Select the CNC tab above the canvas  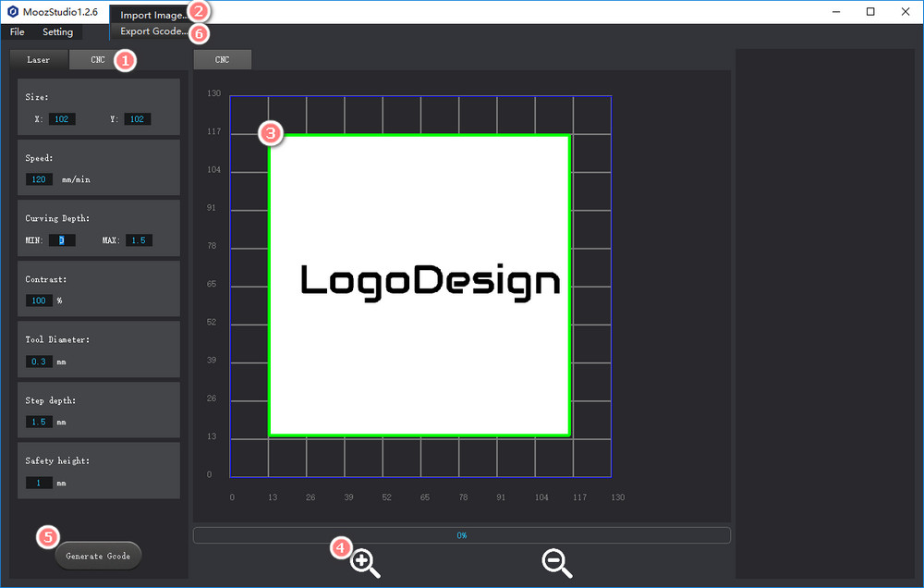pyautogui.click(x=222, y=60)
